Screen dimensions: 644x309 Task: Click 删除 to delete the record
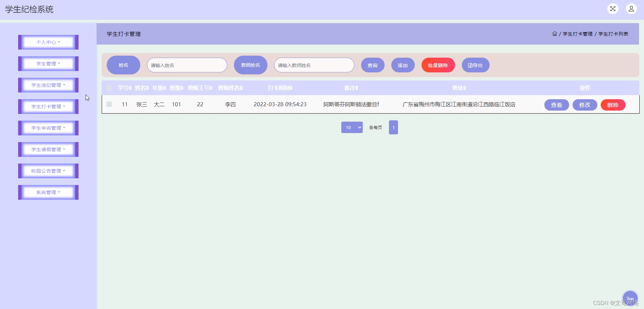click(x=613, y=105)
